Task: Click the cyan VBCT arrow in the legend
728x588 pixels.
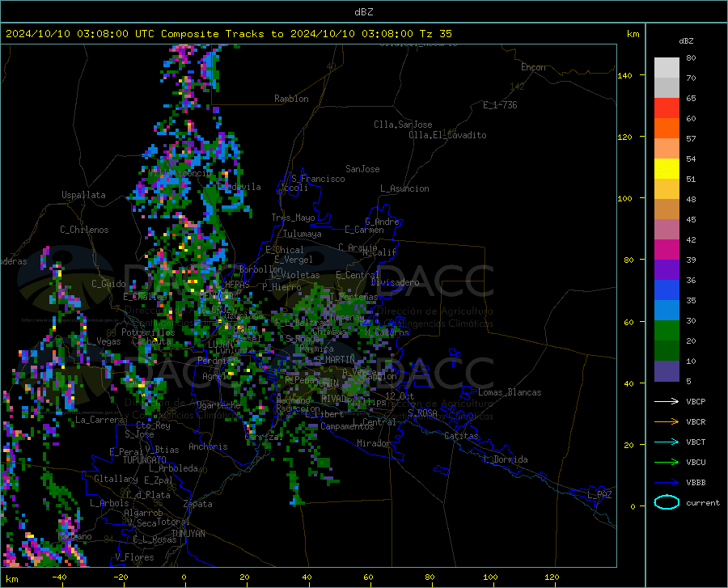Action: 667,442
